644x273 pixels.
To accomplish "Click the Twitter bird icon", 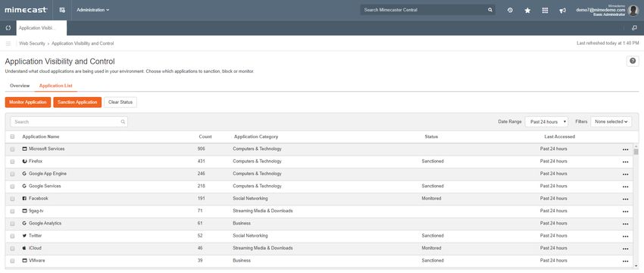I will pos(25,236).
